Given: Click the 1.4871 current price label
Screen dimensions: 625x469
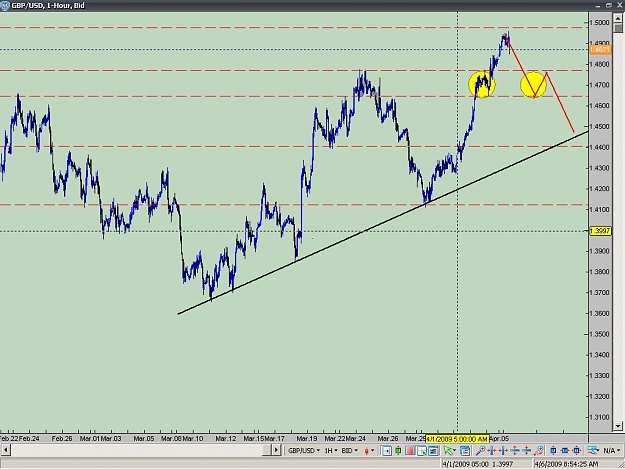Looking at the screenshot, I should pyautogui.click(x=599, y=49).
